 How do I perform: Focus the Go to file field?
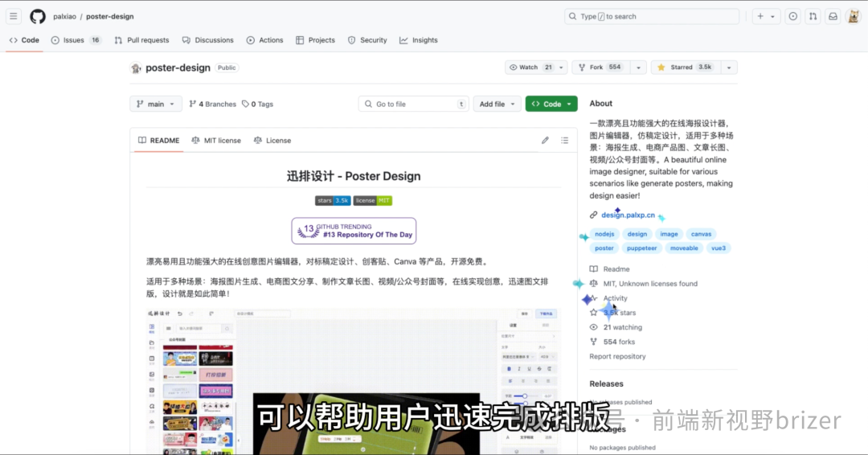point(414,104)
